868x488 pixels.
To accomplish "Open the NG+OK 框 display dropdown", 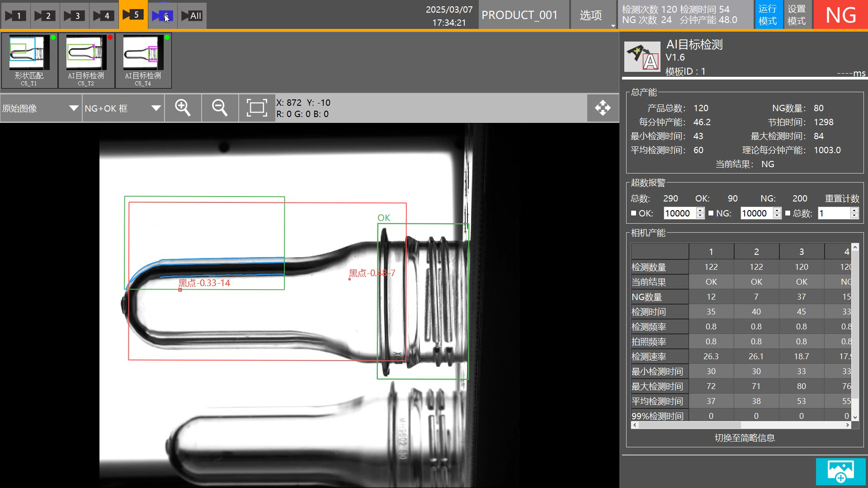I will click(123, 108).
